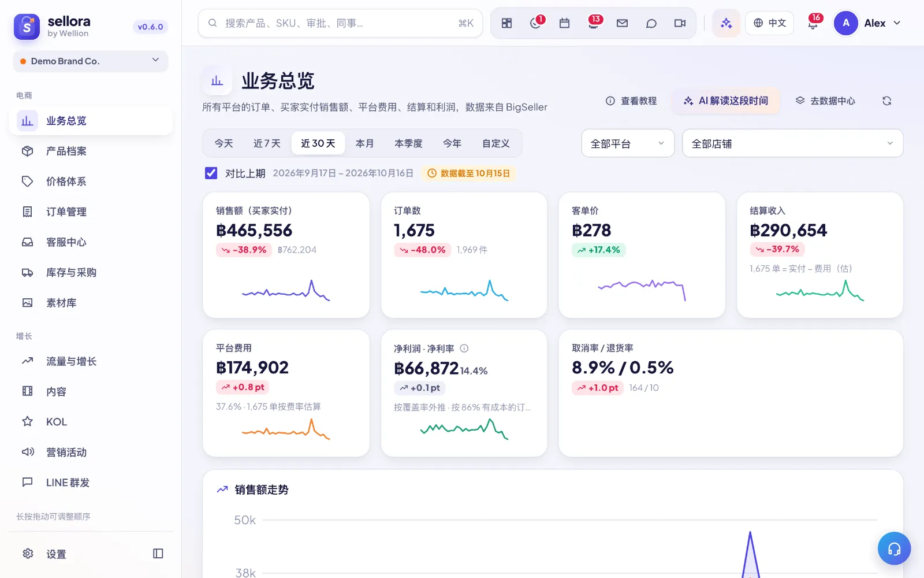Open 客服中心 in the sidebar
Image resolution: width=924 pixels, height=578 pixels.
click(91, 242)
